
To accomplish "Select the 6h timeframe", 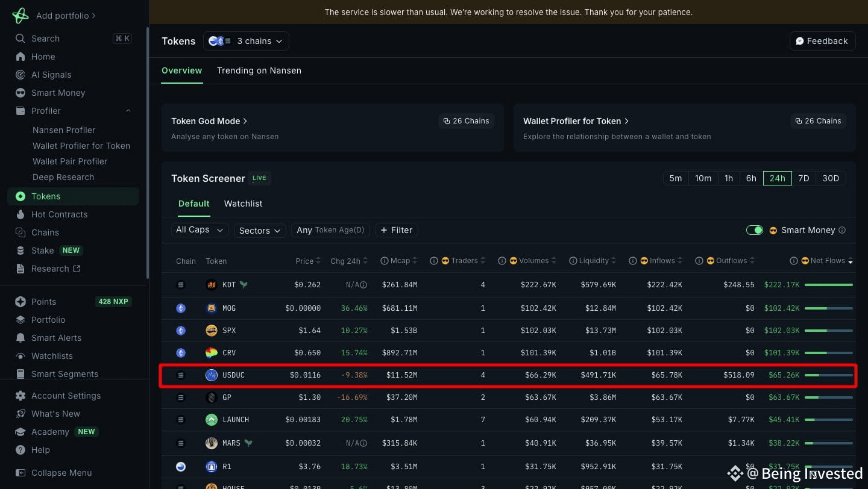I will [x=751, y=178].
